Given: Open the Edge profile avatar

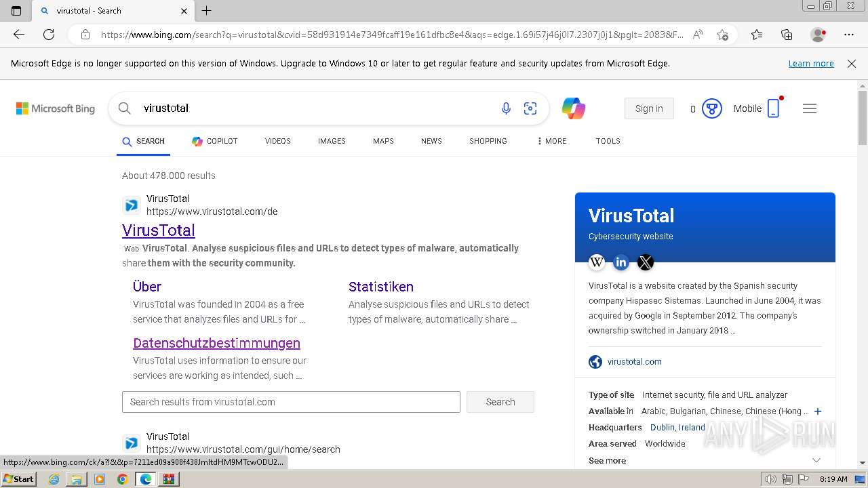Looking at the screenshot, I should (x=818, y=35).
